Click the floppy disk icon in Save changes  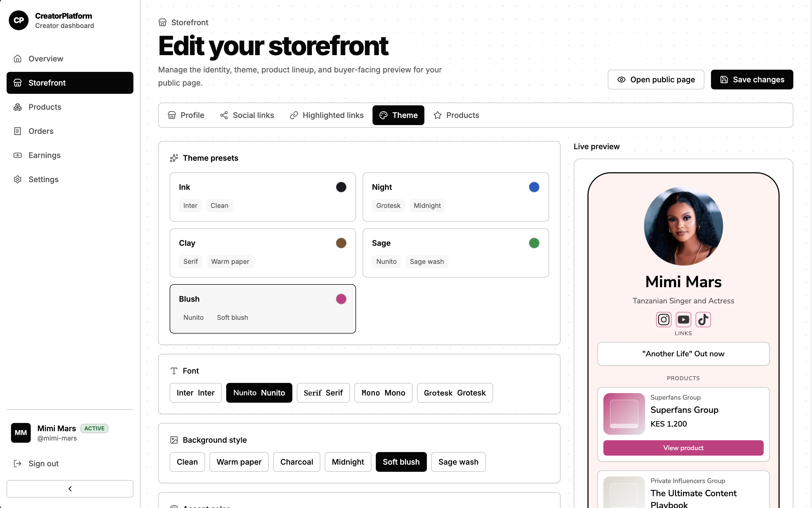(724, 80)
